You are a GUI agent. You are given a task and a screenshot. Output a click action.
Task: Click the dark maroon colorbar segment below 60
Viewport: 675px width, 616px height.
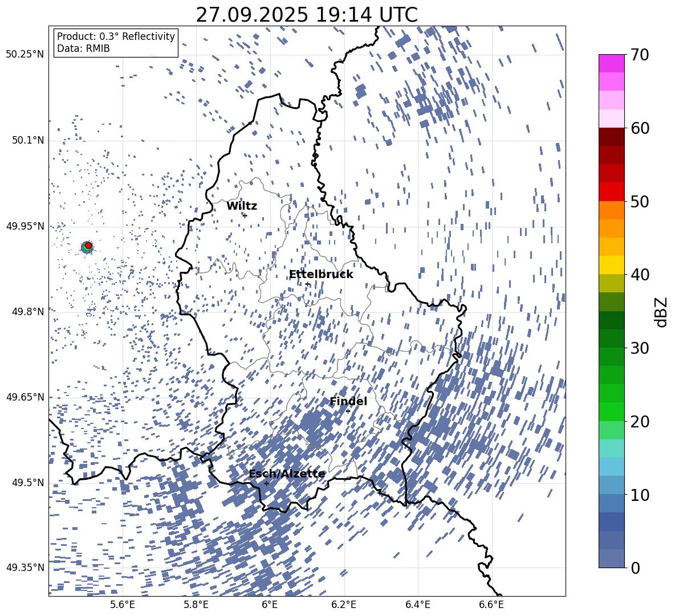click(611, 137)
